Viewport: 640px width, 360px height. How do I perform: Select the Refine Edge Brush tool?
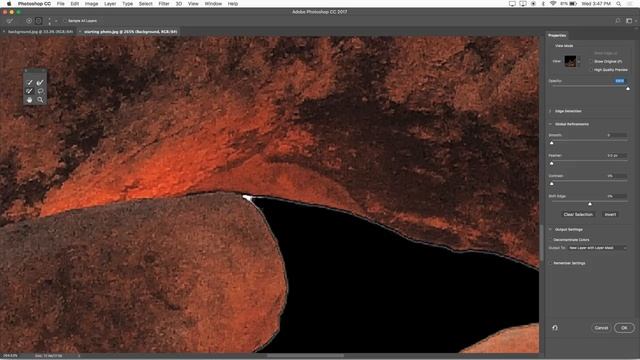click(40, 82)
